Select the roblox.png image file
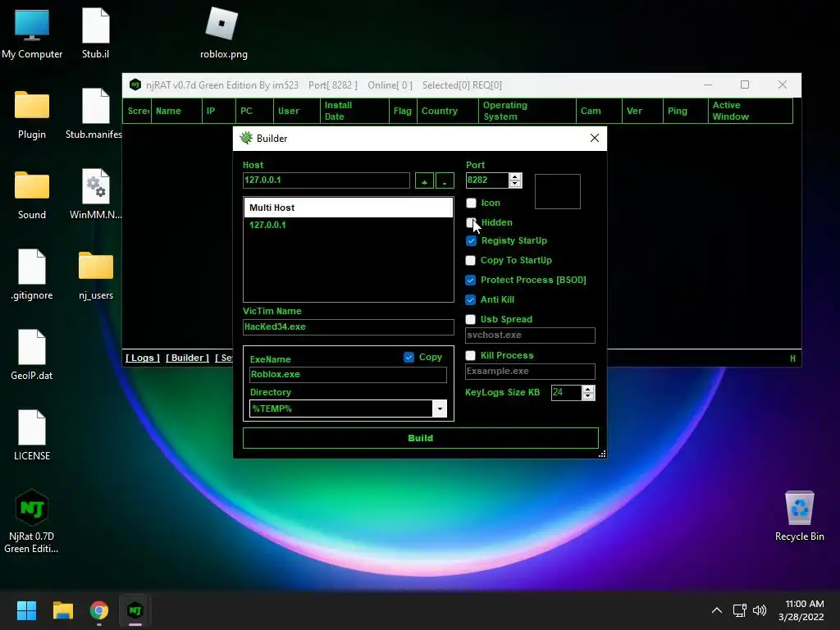Screen dimensions: 840x630 [x=223, y=33]
